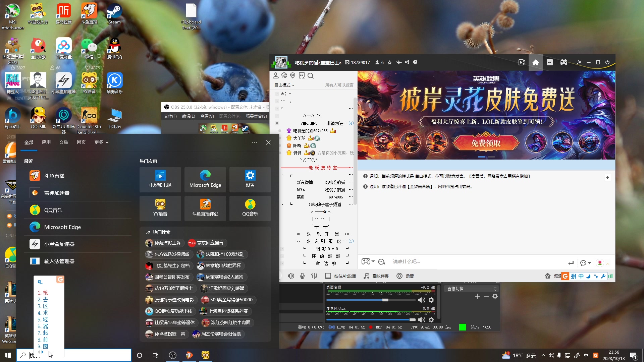This screenshot has width=644, height=362.
Task: Click the YY speaker volume icon
Action: point(291,276)
